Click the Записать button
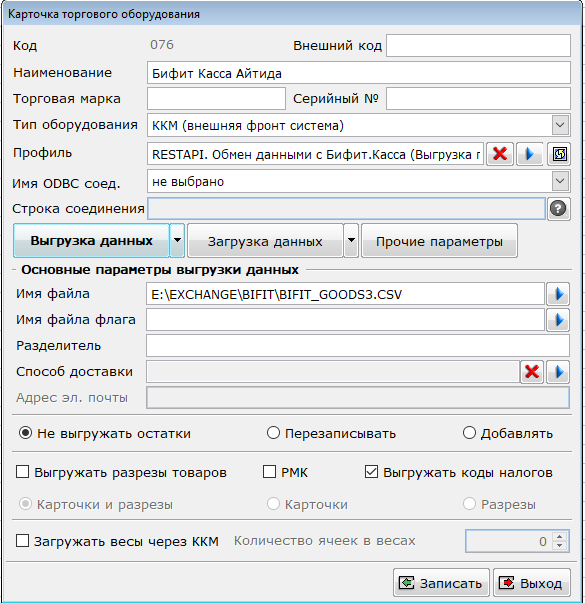The height and width of the screenshot is (603, 585). pos(441,583)
